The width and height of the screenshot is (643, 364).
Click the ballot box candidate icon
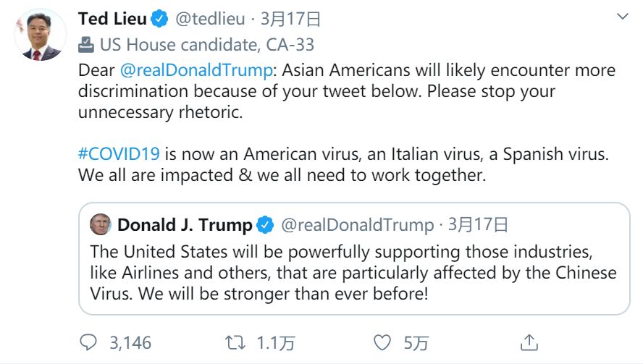coord(85,45)
